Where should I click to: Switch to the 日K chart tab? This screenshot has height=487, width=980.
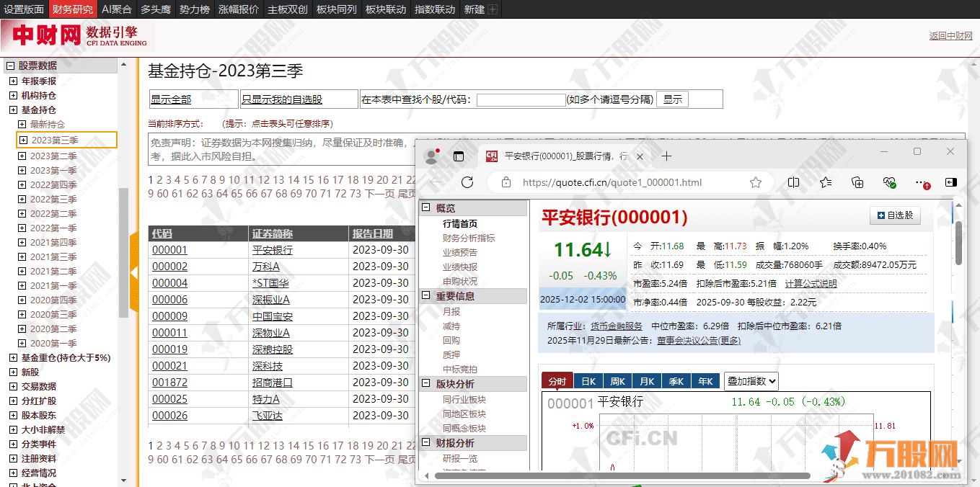click(x=588, y=380)
